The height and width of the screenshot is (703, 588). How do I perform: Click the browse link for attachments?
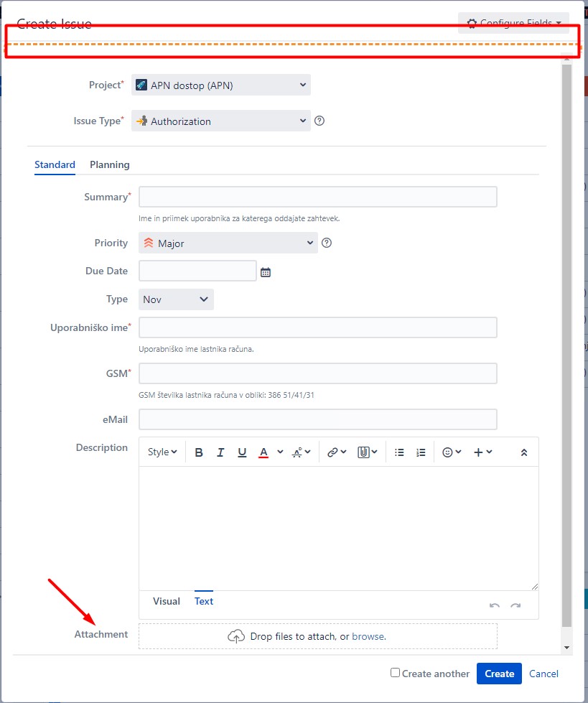368,636
